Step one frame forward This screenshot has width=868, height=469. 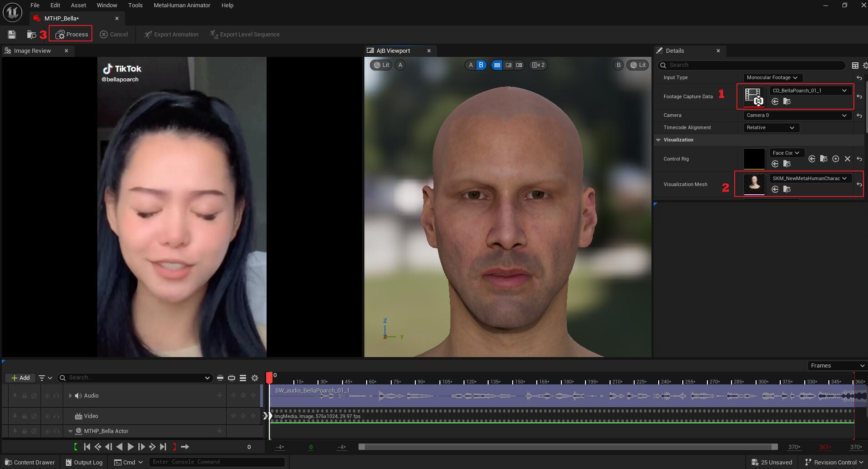point(141,447)
